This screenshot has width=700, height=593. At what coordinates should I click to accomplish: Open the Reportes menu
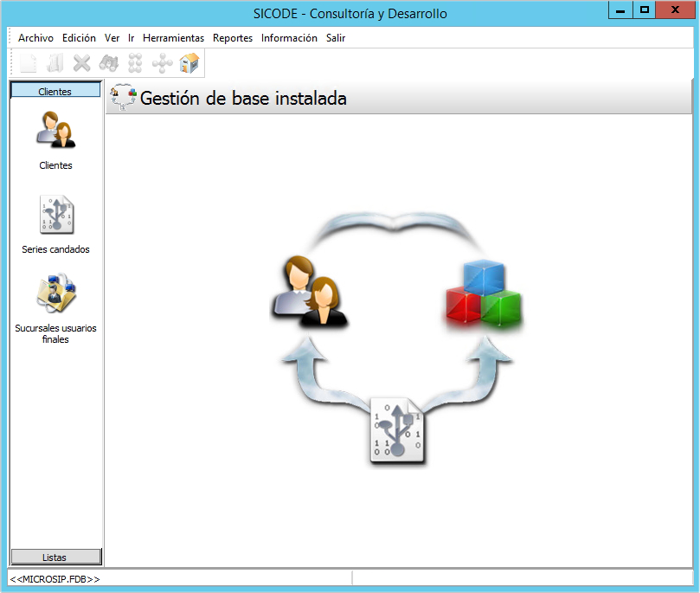coord(233,38)
